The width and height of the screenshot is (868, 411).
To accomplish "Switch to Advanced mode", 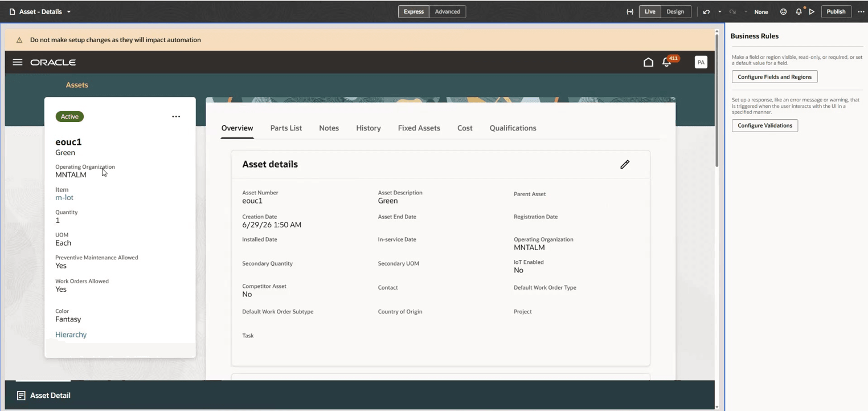I will point(448,11).
